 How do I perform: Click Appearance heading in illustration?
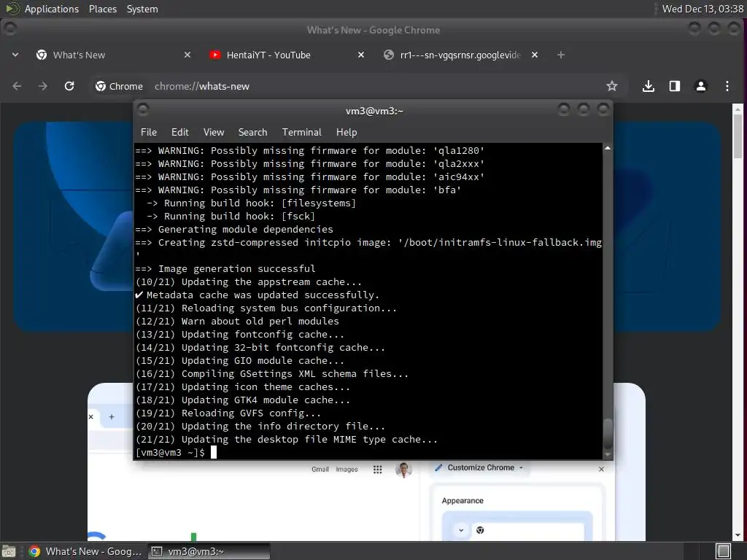[x=462, y=500]
